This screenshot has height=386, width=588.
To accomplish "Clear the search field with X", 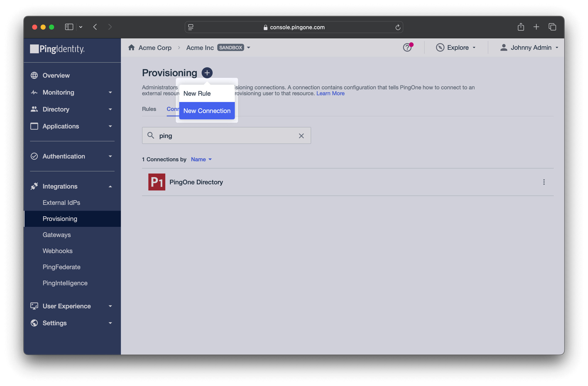I will [301, 136].
